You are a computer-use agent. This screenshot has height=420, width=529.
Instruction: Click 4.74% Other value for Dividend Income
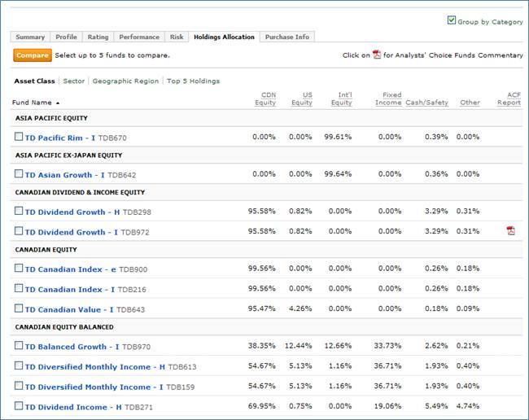[x=468, y=406]
